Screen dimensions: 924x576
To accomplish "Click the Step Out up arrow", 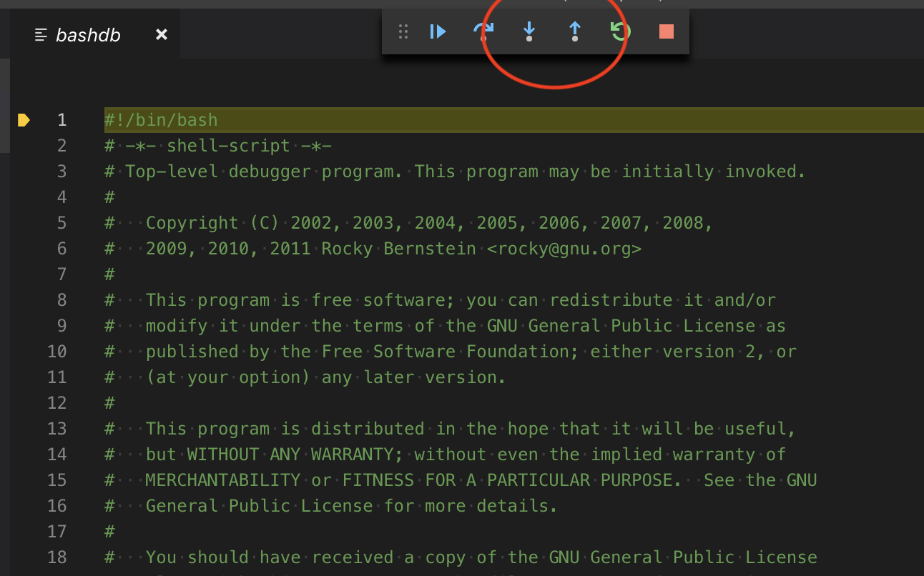I will tap(575, 31).
